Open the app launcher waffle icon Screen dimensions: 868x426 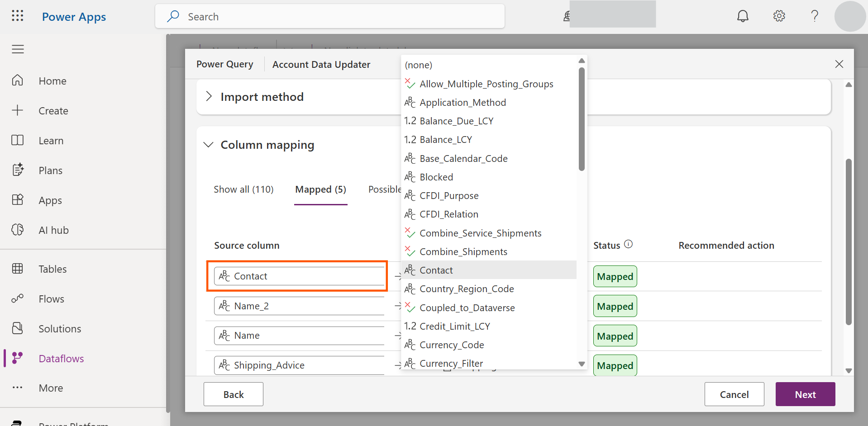18,16
